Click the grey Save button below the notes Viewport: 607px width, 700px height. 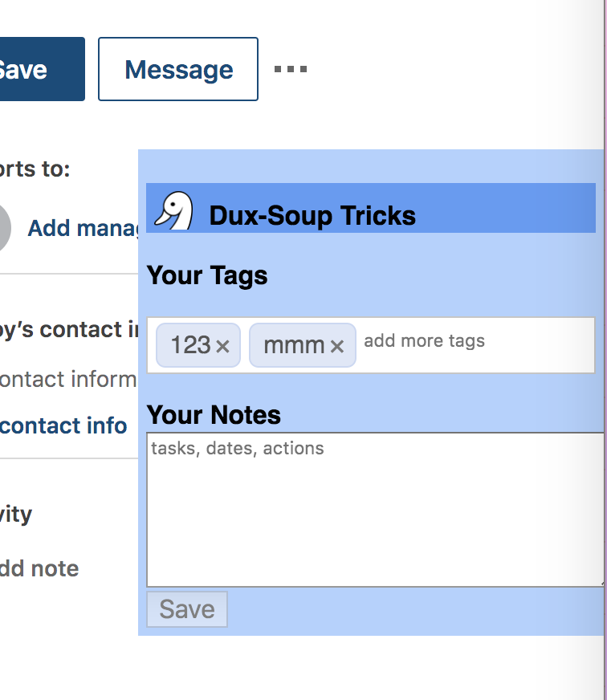coord(187,609)
